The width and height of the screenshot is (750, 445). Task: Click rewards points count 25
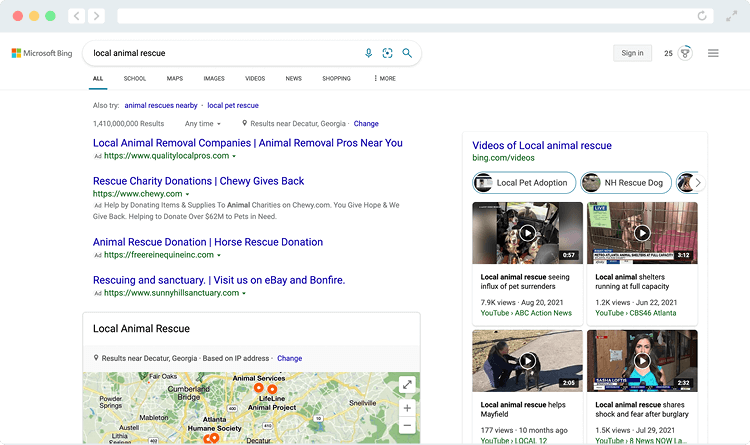coord(668,54)
